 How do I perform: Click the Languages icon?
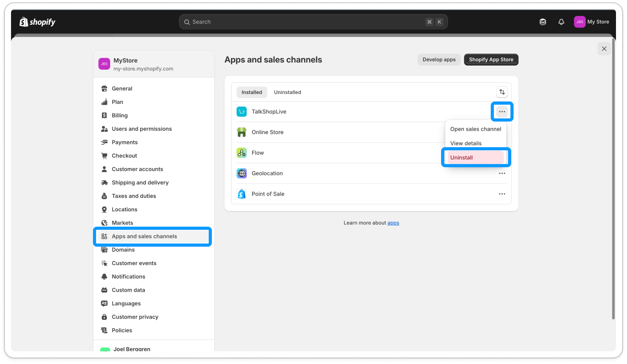coord(104,303)
